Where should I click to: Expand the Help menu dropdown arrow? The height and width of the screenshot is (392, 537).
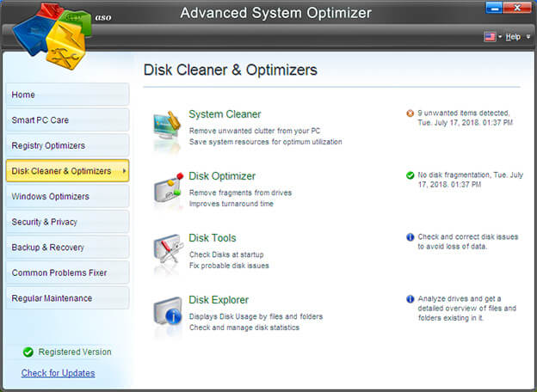pos(528,37)
